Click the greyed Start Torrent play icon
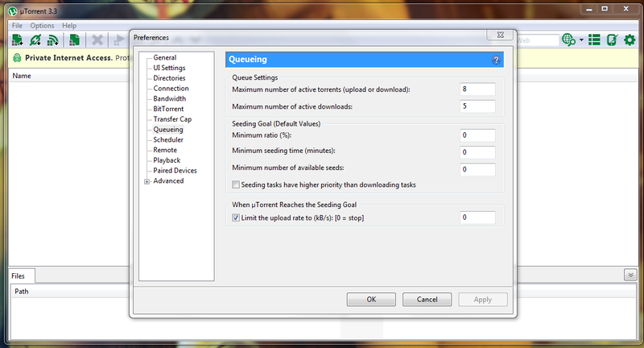 tap(119, 39)
